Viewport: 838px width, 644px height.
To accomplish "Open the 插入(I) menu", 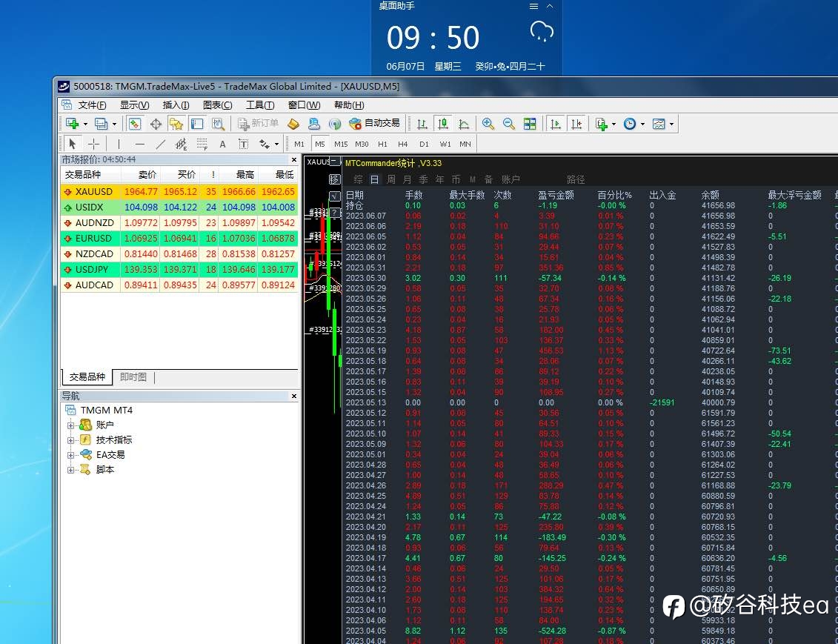I will pyautogui.click(x=176, y=104).
